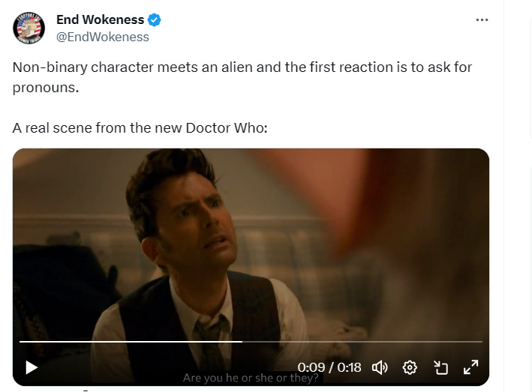Play the embedded Doctor Who video
The height and width of the screenshot is (392, 532).
pos(32,367)
